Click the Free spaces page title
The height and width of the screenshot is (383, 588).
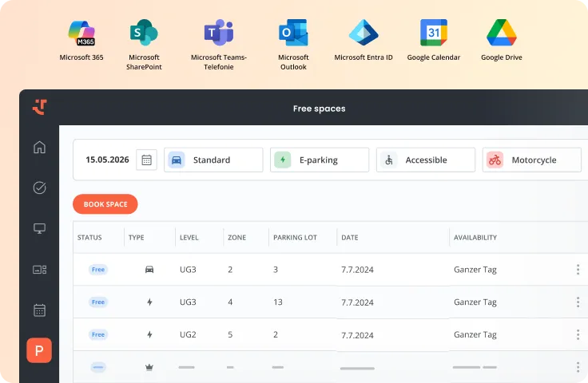coord(319,109)
